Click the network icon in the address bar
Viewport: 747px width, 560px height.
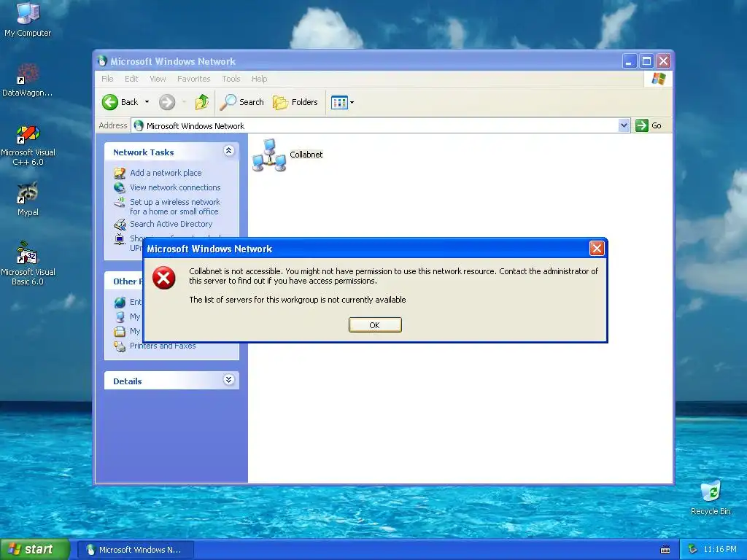(139, 125)
